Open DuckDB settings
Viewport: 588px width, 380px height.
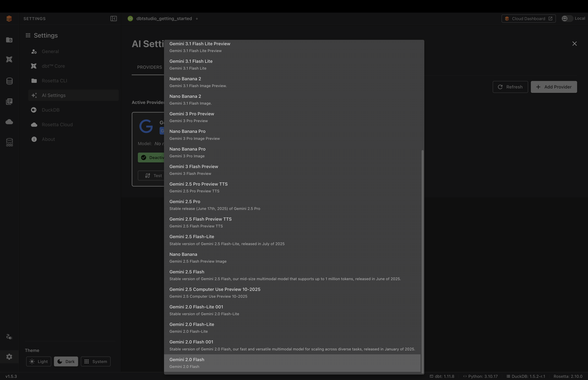tap(73, 110)
